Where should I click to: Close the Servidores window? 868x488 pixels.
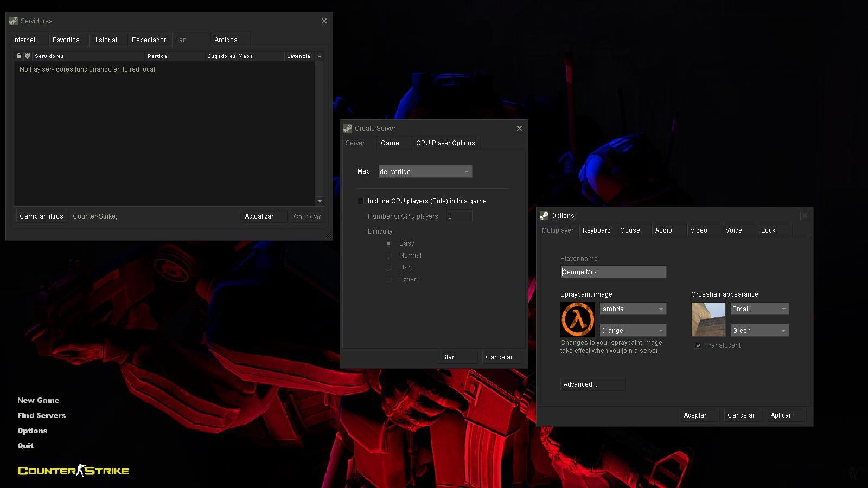click(x=324, y=21)
